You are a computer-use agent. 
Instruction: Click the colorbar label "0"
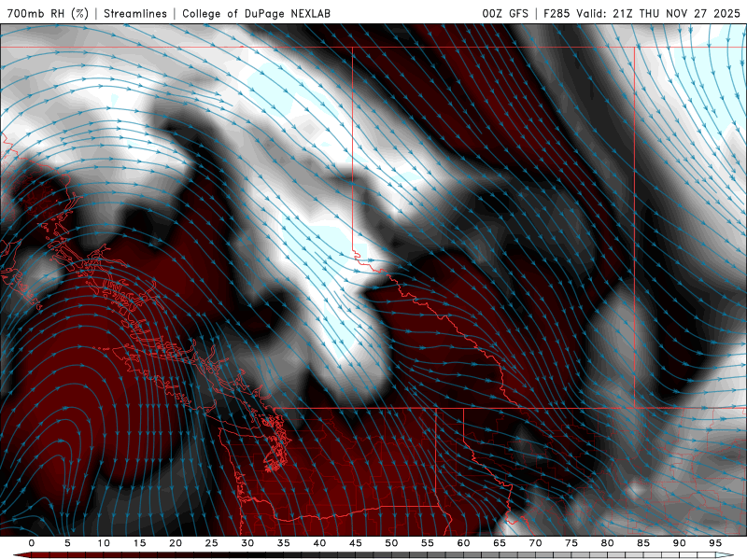tap(32, 543)
